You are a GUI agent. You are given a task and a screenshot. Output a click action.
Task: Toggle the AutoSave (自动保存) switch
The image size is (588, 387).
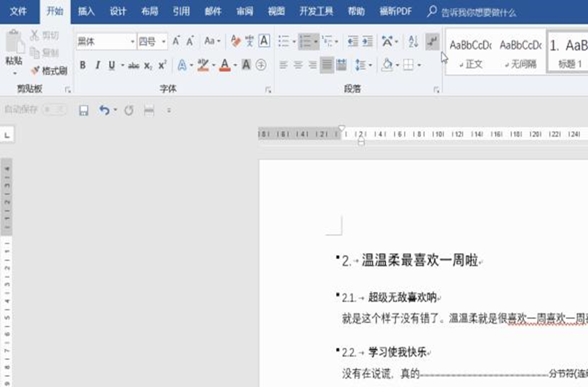coord(54,110)
